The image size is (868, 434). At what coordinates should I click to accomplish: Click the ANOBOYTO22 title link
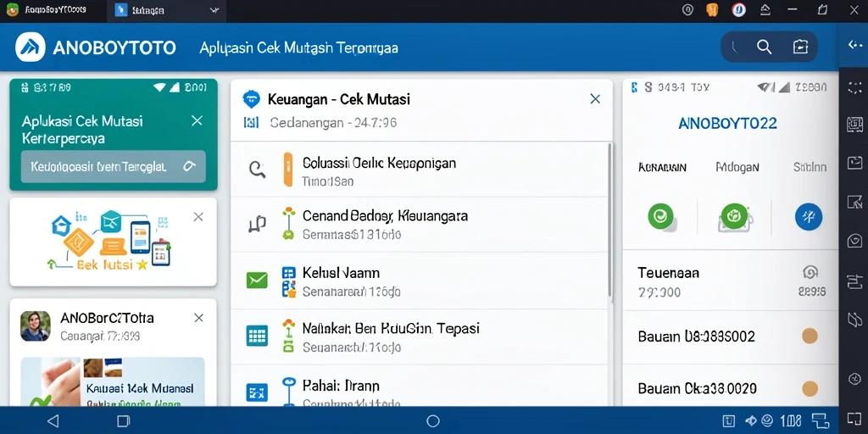[x=727, y=123]
